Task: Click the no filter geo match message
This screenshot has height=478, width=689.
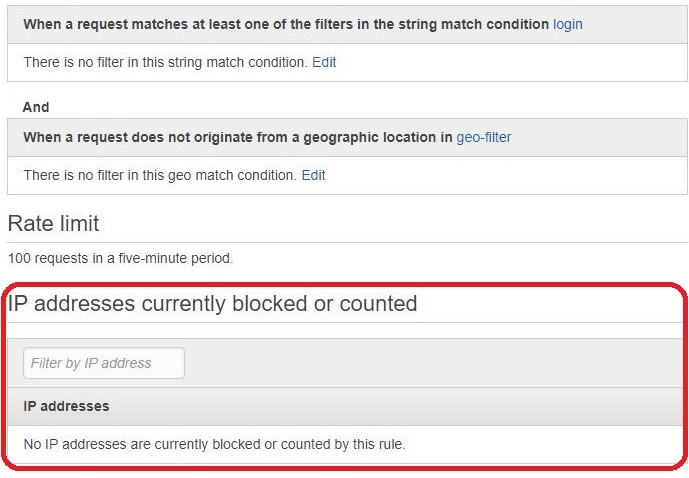Action: click(160, 175)
